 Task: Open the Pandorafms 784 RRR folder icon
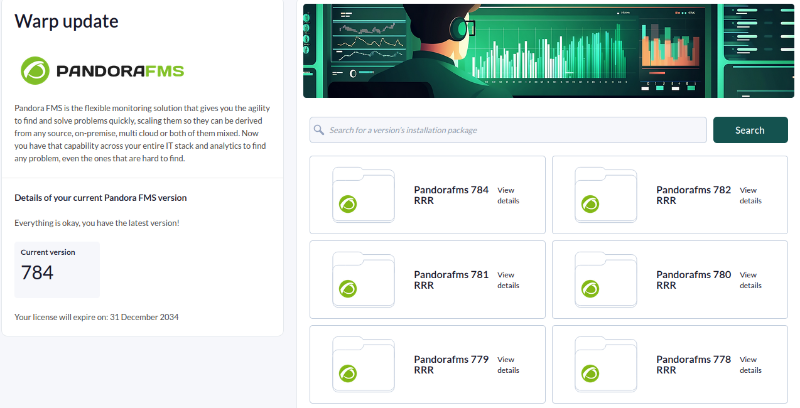[363, 196]
